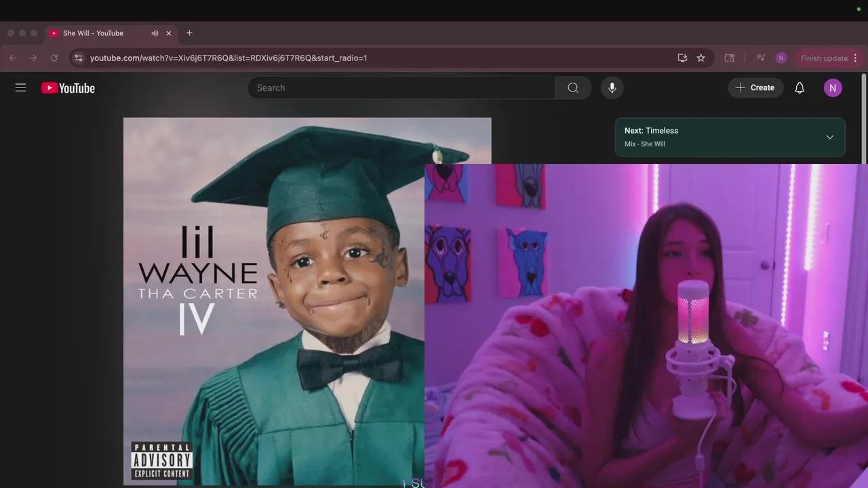Select the 'Next: Timeless' text
Image resolution: width=868 pixels, height=488 pixels.
click(651, 130)
